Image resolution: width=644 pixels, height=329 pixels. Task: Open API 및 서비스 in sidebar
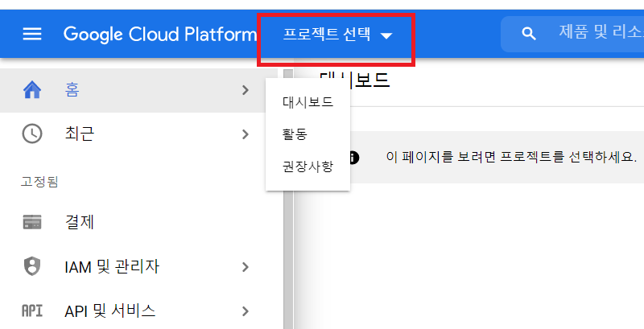coord(110,311)
